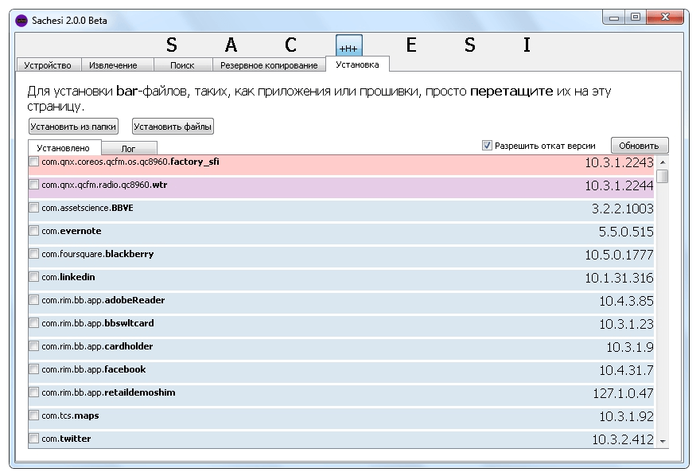
Task: Click com.linkedin package name
Action: [x=68, y=277]
